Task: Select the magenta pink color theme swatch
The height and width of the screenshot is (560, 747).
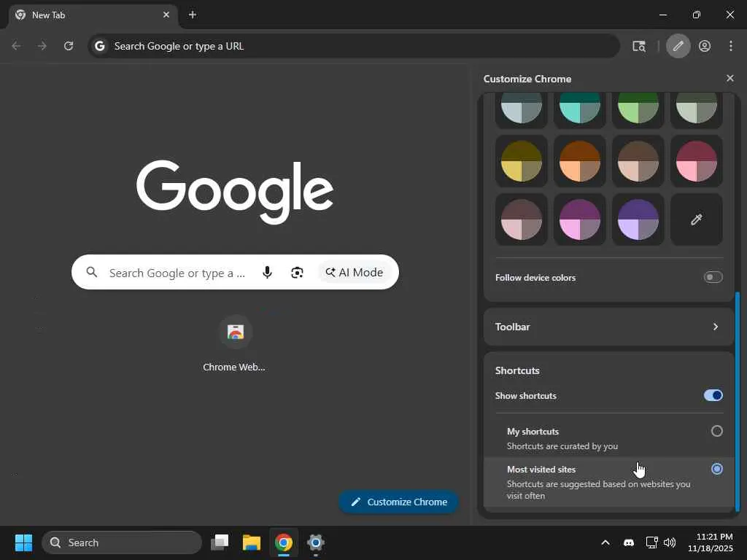Action: (x=579, y=219)
